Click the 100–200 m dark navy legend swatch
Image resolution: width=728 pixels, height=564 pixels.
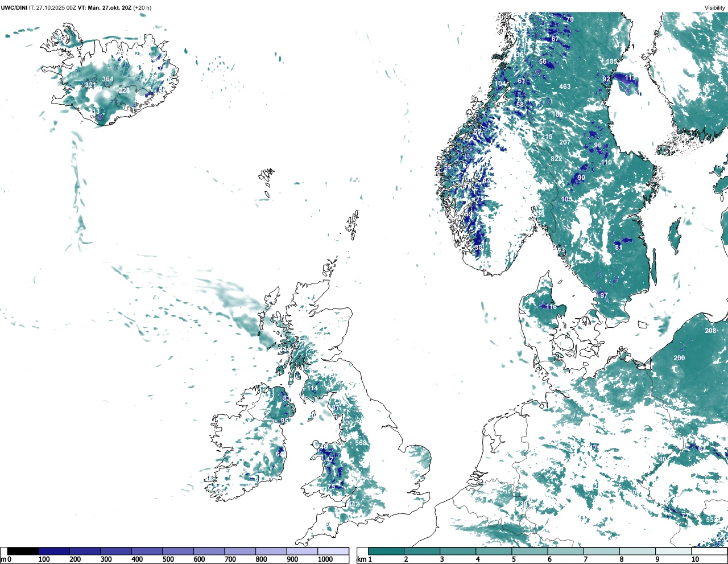[54, 551]
